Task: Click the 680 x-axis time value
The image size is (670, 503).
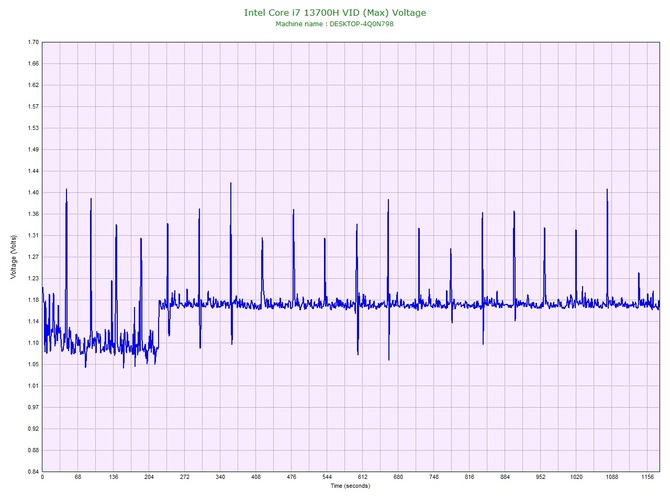Action: click(x=398, y=477)
